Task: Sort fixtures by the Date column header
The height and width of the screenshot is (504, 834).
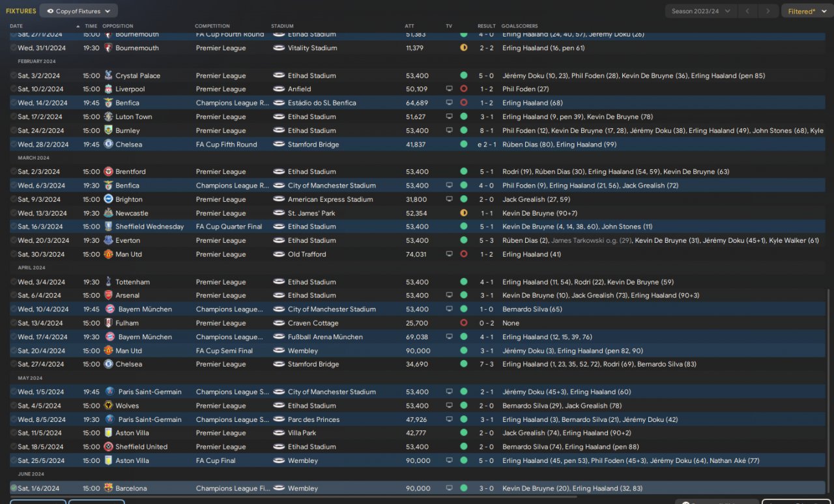Action: [x=16, y=26]
